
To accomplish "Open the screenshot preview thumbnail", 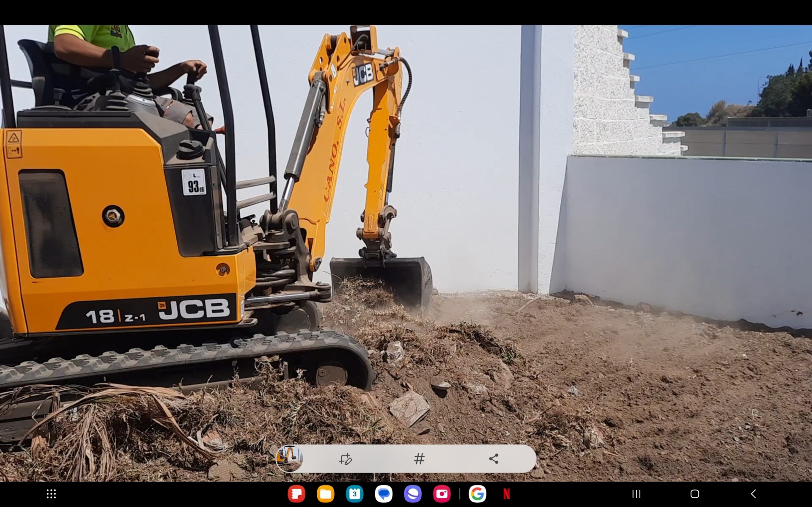I will 289,458.
